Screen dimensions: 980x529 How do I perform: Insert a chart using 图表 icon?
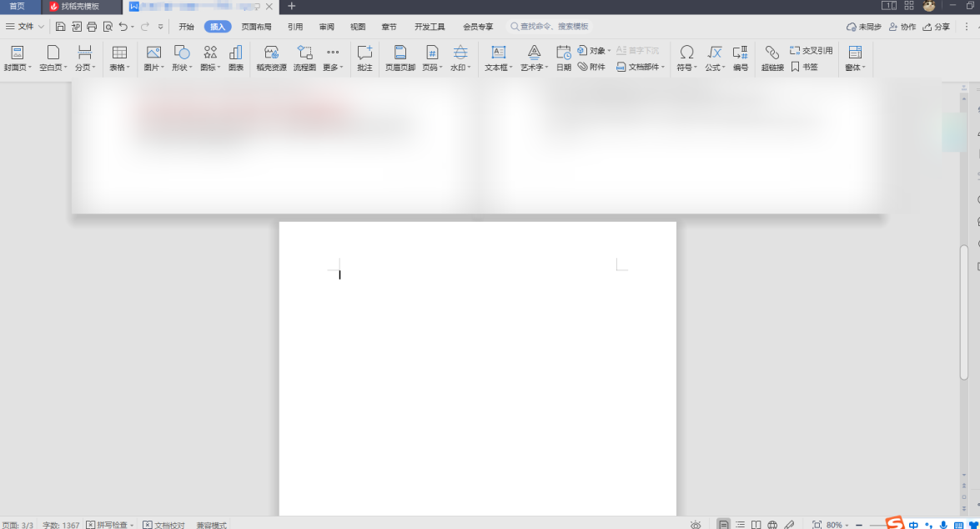pyautogui.click(x=236, y=57)
